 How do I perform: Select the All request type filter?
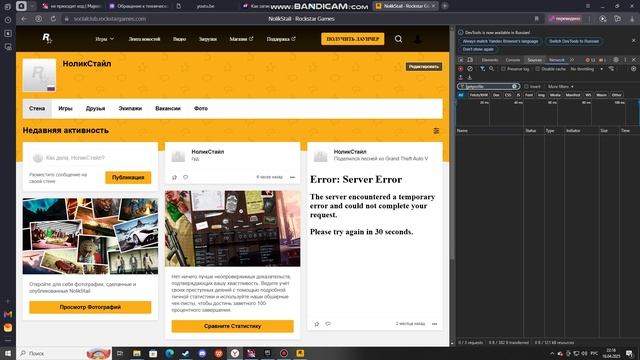tap(460, 95)
